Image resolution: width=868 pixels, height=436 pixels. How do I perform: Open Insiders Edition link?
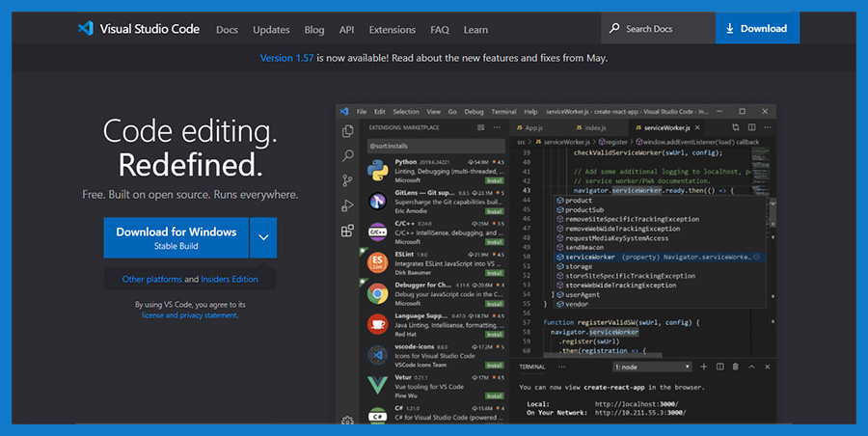point(230,279)
